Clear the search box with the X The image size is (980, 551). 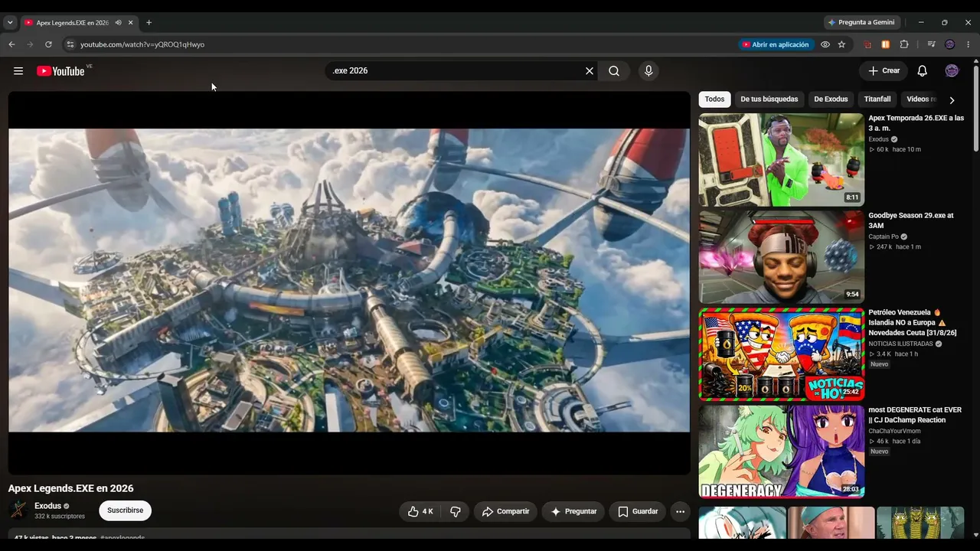tap(590, 71)
